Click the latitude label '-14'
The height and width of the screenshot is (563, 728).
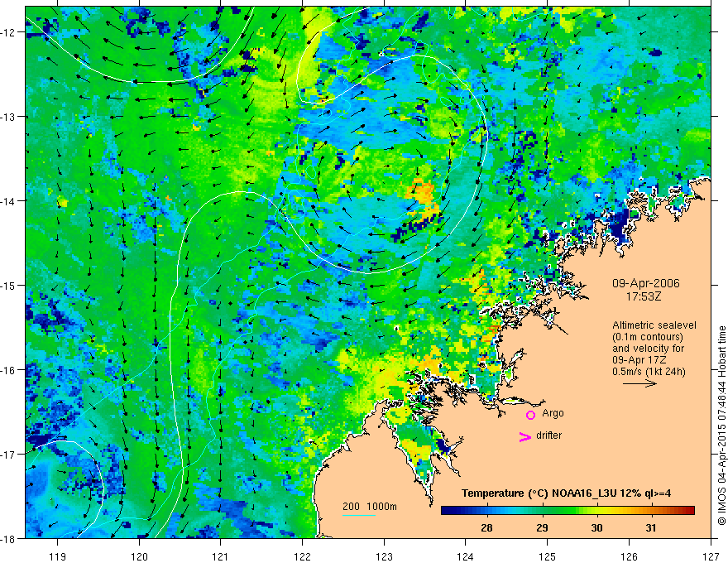click(x=9, y=201)
